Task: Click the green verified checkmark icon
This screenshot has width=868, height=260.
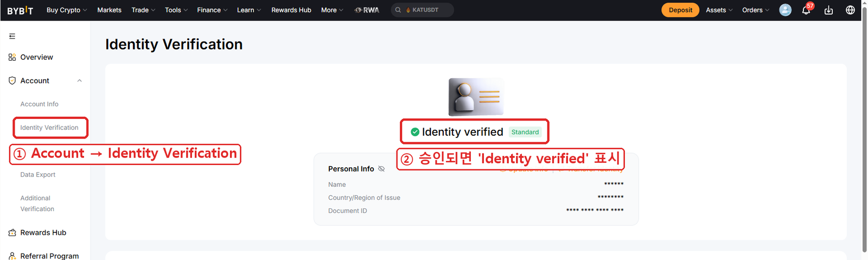Action: [x=415, y=132]
